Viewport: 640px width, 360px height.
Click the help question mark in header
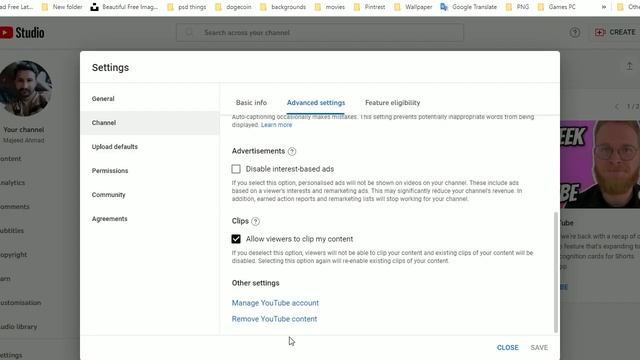click(x=575, y=32)
